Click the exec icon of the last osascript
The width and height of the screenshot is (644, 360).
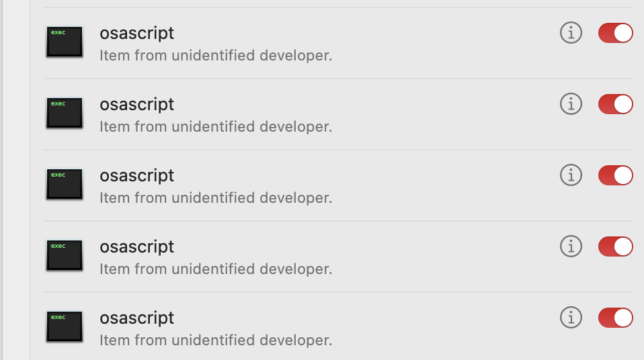point(65,326)
